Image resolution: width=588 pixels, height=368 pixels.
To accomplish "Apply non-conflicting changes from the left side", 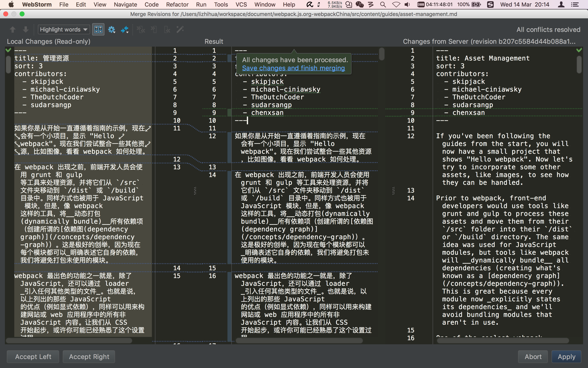I will [x=154, y=30].
